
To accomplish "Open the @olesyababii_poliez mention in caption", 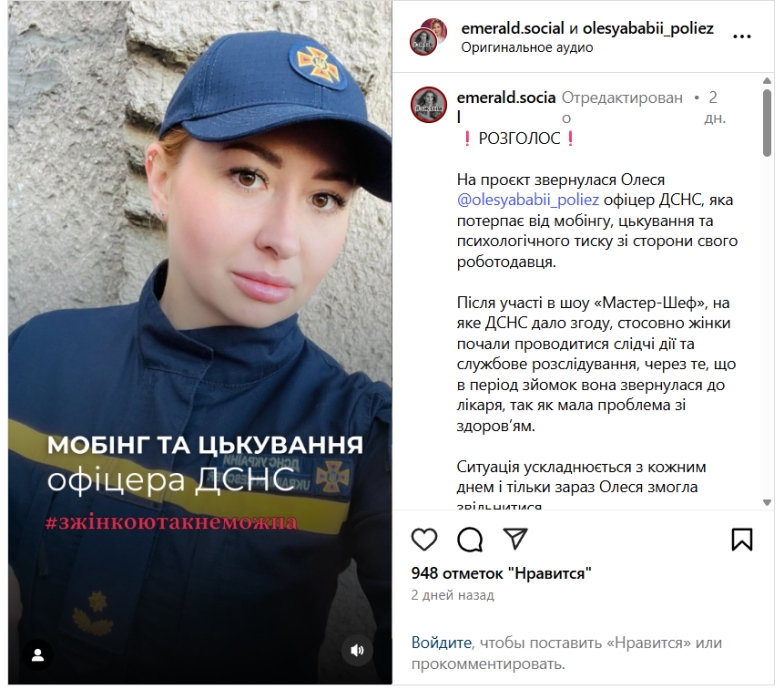I will [x=528, y=200].
